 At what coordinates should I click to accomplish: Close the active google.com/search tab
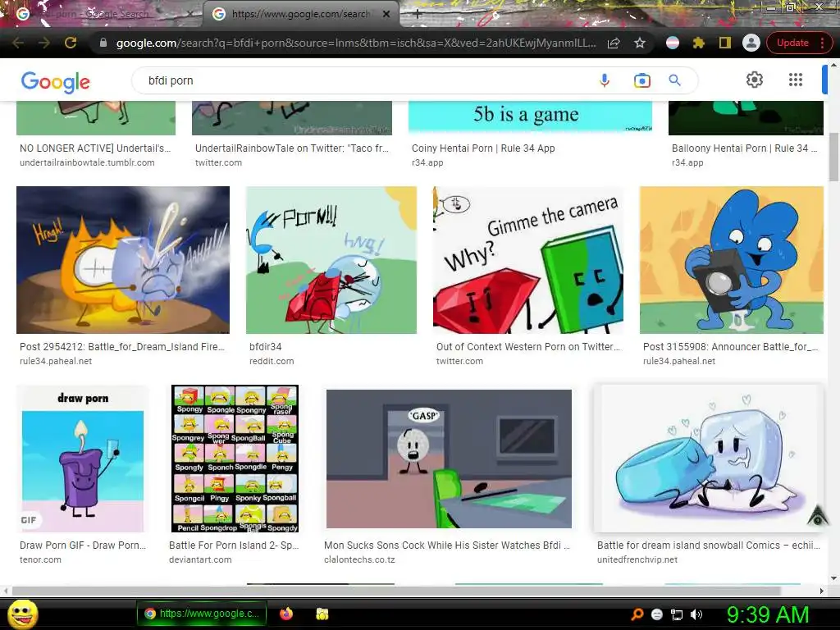pos(386,15)
